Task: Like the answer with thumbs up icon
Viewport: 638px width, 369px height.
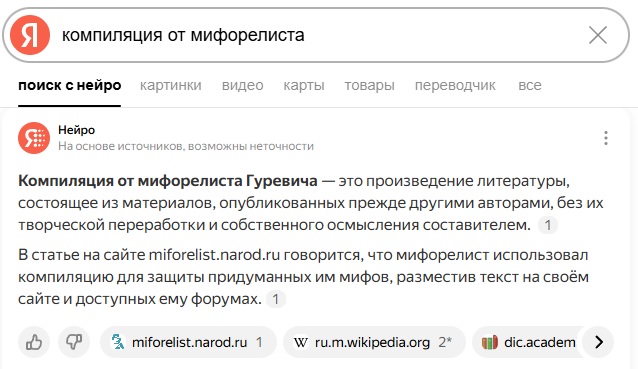Action: point(34,342)
